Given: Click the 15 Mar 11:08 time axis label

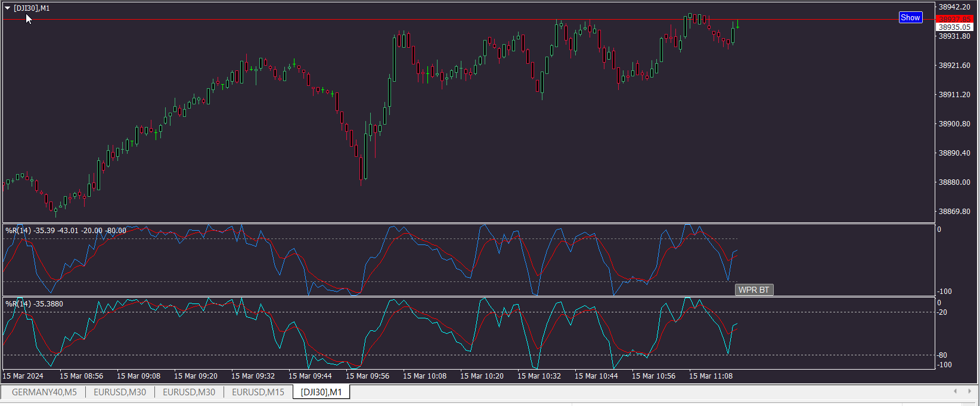Looking at the screenshot, I should coord(711,376).
